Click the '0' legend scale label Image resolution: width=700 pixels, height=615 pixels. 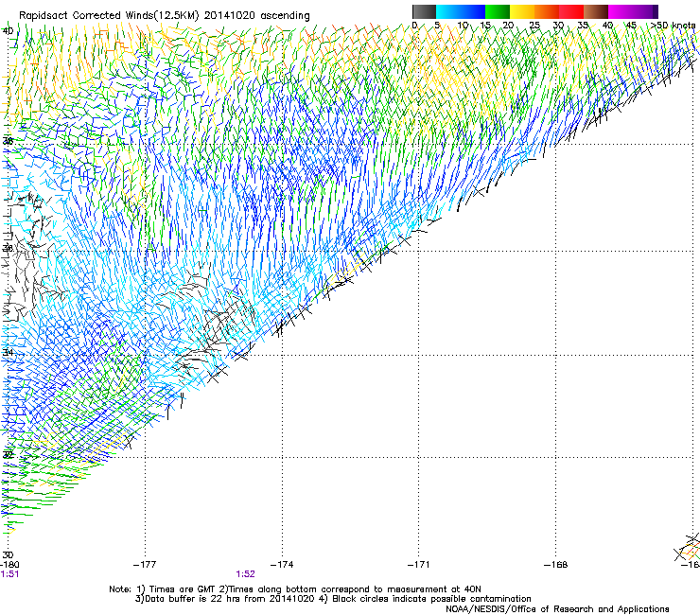click(414, 26)
